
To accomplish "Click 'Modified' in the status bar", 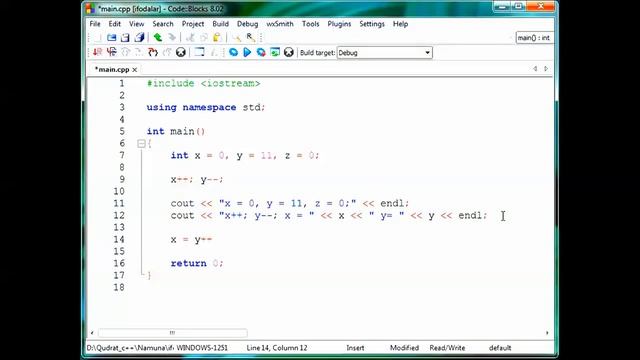I will (404, 348).
